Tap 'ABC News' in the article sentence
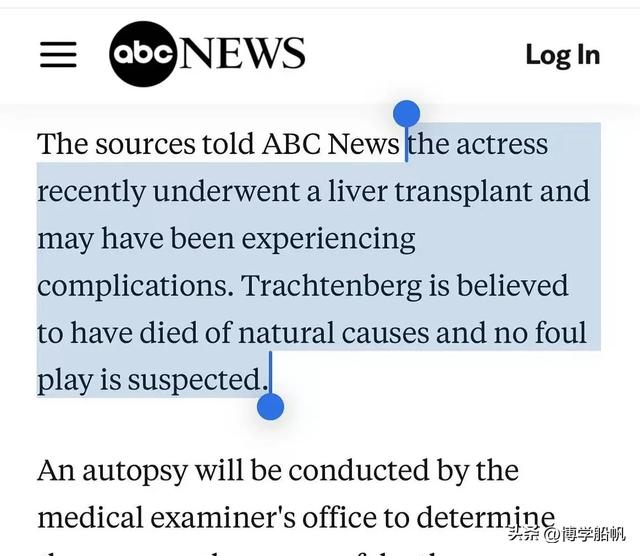The width and height of the screenshot is (640, 556). (331, 144)
